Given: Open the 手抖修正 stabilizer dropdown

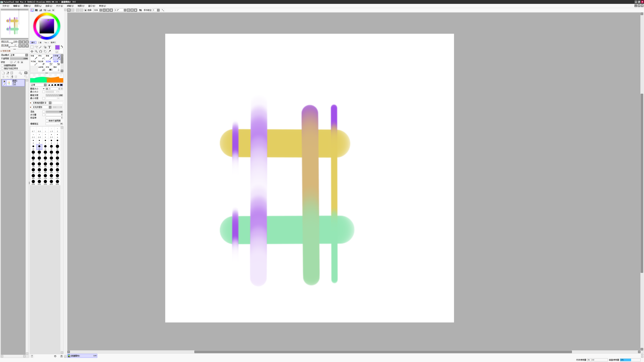Looking at the screenshot, I should (158, 10).
